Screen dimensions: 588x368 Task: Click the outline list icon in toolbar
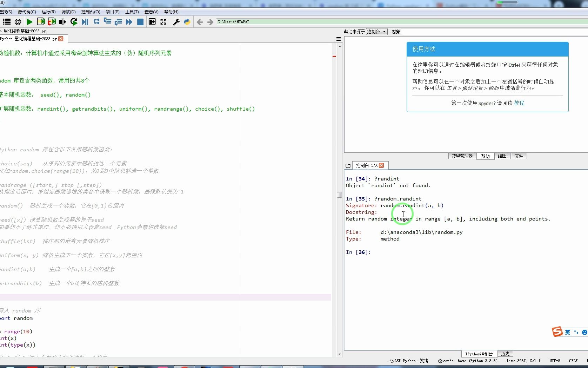(7, 22)
